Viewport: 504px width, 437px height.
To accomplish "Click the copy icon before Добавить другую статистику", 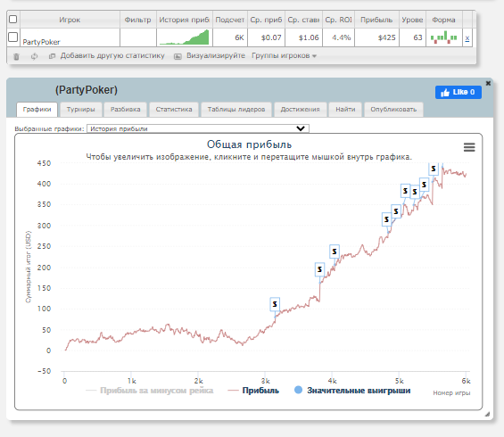I will point(52,56).
